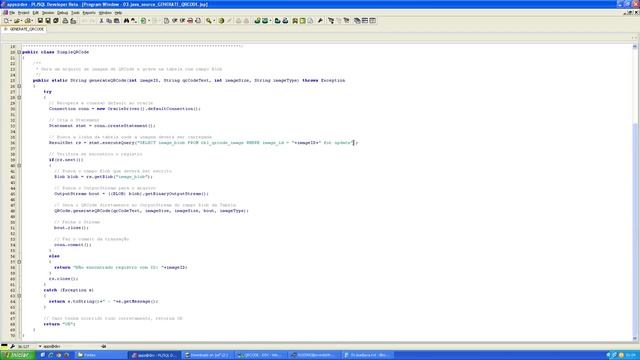Click the vertical scrollbar of the code editor
Screen dimensions: 640x360
pos(635,193)
